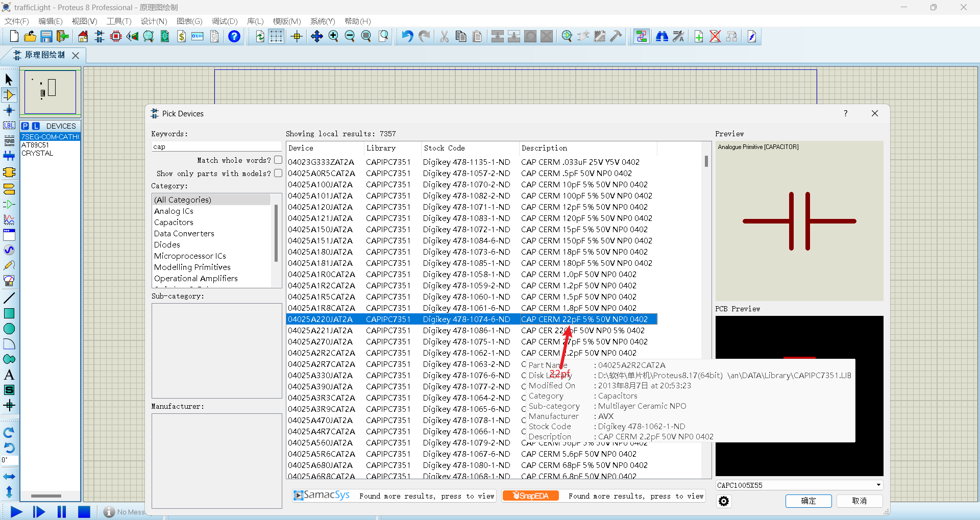Close the 原理图绘制 tab
The image size is (980, 520).
[76, 55]
